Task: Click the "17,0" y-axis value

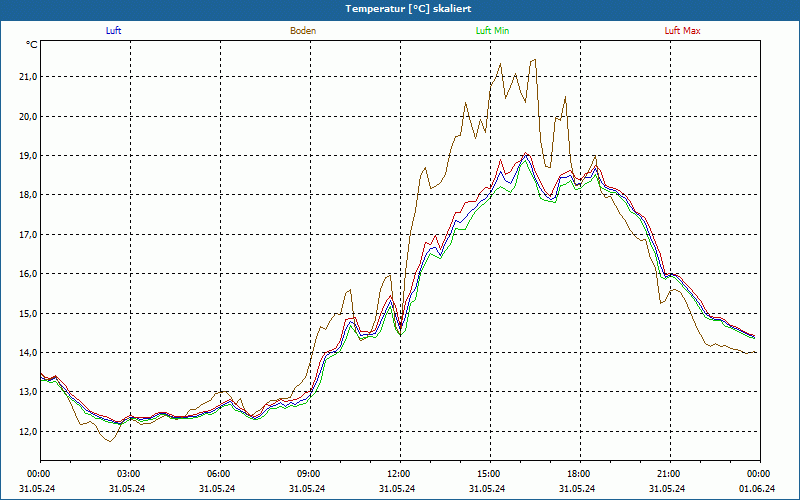Action: click(x=28, y=235)
